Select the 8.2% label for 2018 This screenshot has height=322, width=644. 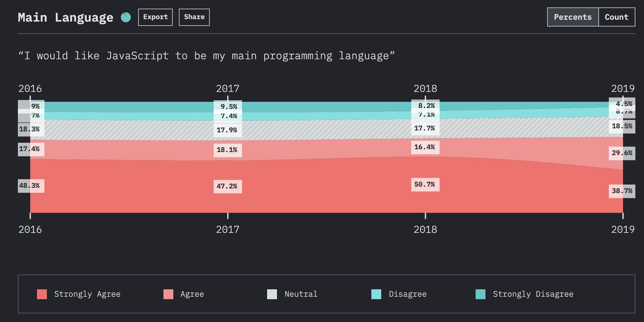point(425,106)
